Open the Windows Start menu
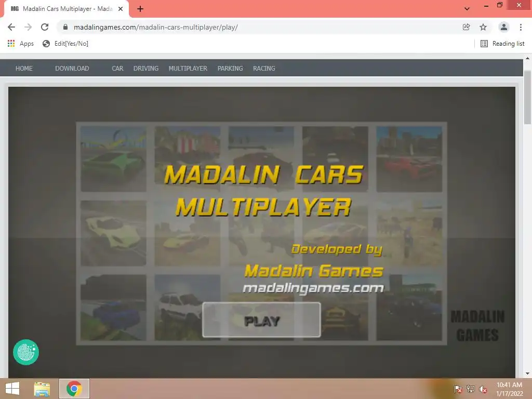 12,389
